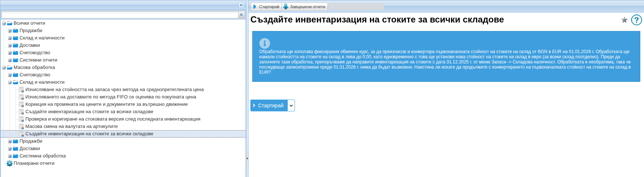
Task: Clear the search field with X icon
Action: [x=242, y=15]
